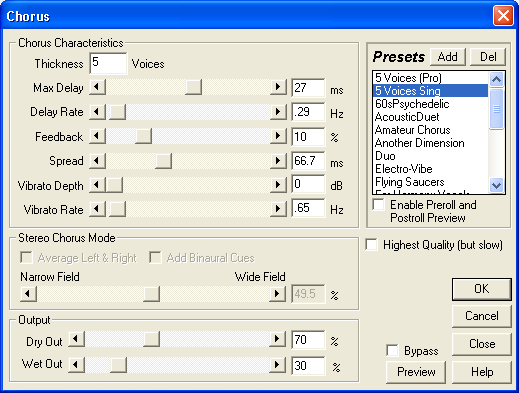
Task: Click the Vibrato Rate slider thumb
Action: click(x=118, y=209)
